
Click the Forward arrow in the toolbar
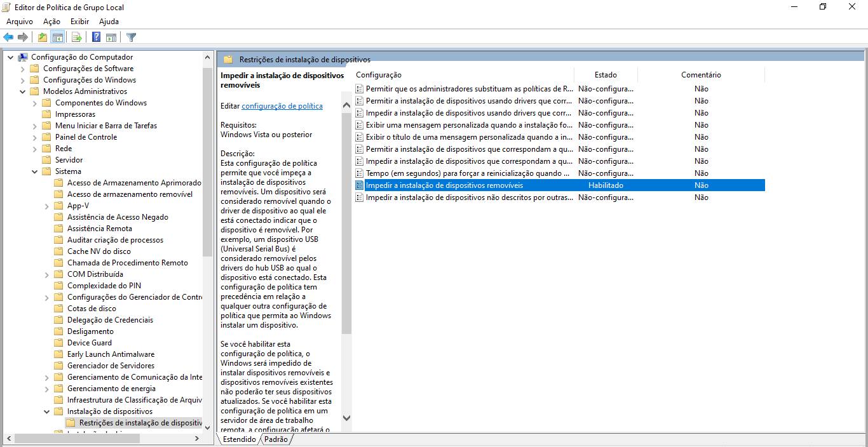[23, 37]
